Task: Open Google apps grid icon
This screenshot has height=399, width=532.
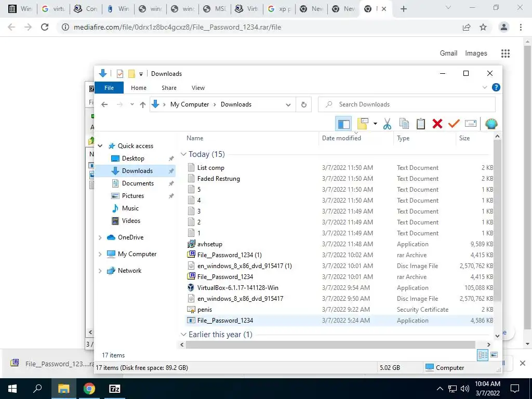Action: coord(505,54)
